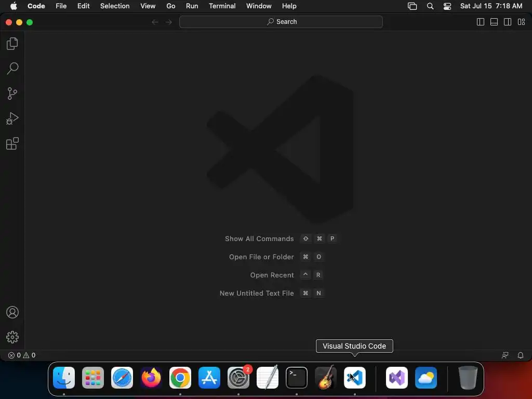
Task: Open the Manage gear icon
Action: [x=12, y=337]
